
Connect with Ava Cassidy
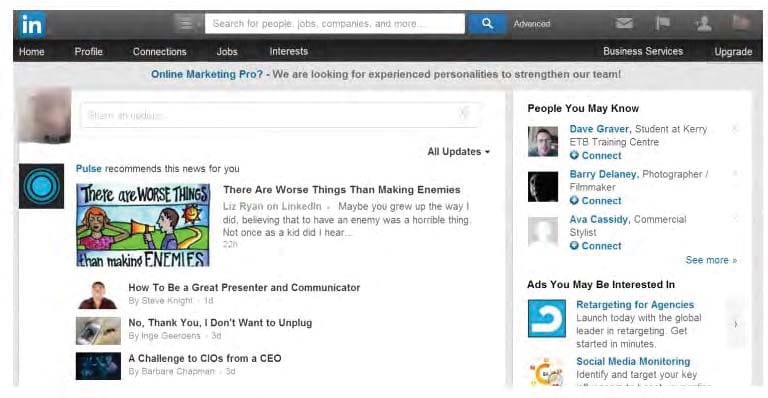[601, 245]
